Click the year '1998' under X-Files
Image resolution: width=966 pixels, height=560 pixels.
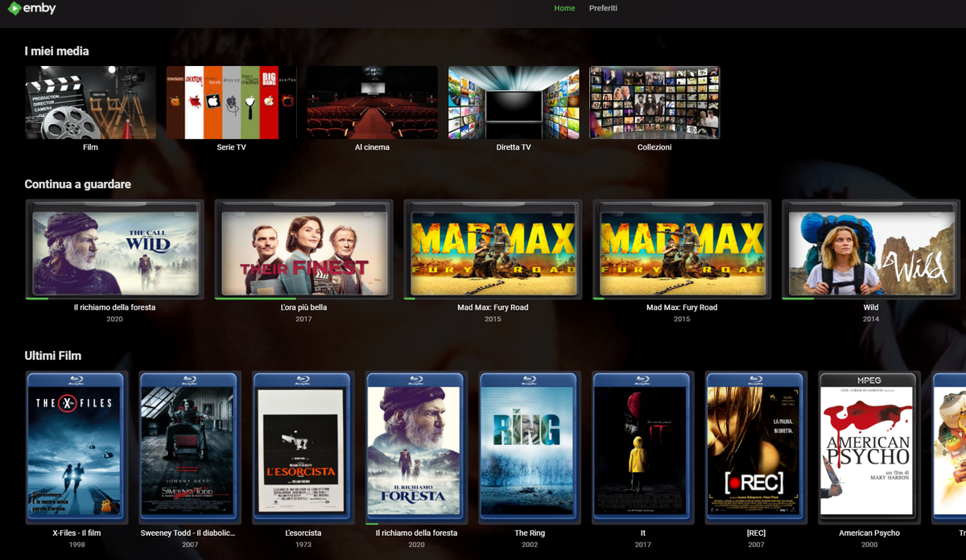point(76,545)
